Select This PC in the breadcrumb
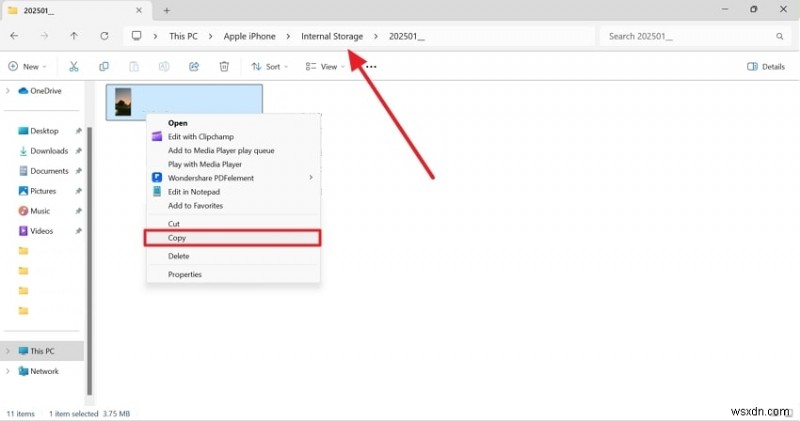Image resolution: width=800 pixels, height=421 pixels. (x=183, y=36)
